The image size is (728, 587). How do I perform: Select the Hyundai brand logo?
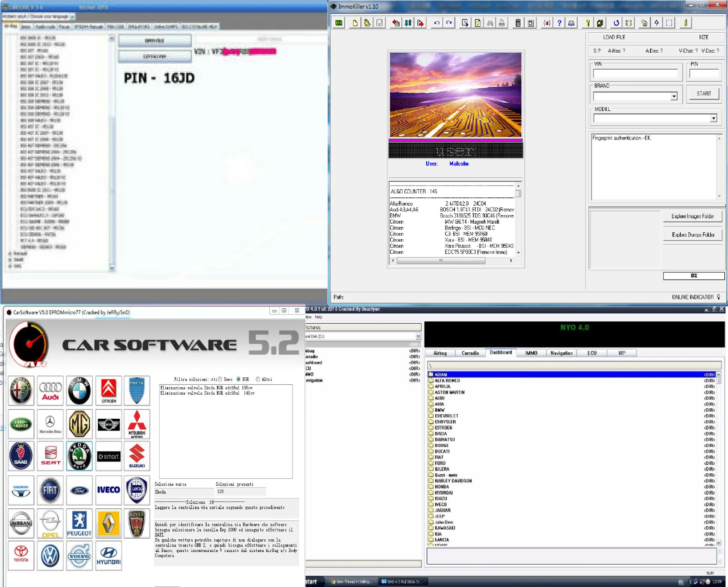click(x=108, y=556)
